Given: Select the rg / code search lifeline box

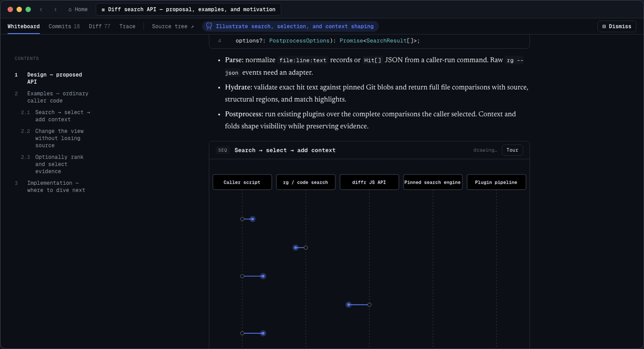Looking at the screenshot, I should click(x=306, y=182).
